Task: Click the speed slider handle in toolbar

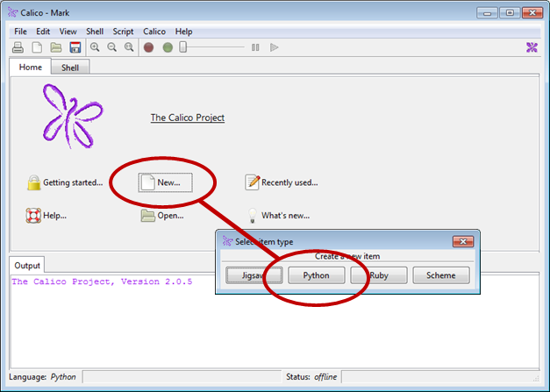Action: (182, 47)
